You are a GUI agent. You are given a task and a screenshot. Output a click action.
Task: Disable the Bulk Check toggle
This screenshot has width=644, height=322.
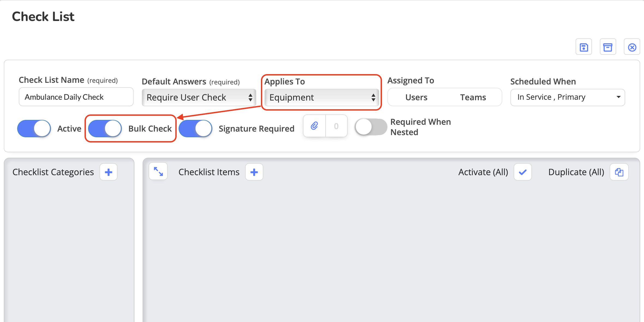pos(105,129)
